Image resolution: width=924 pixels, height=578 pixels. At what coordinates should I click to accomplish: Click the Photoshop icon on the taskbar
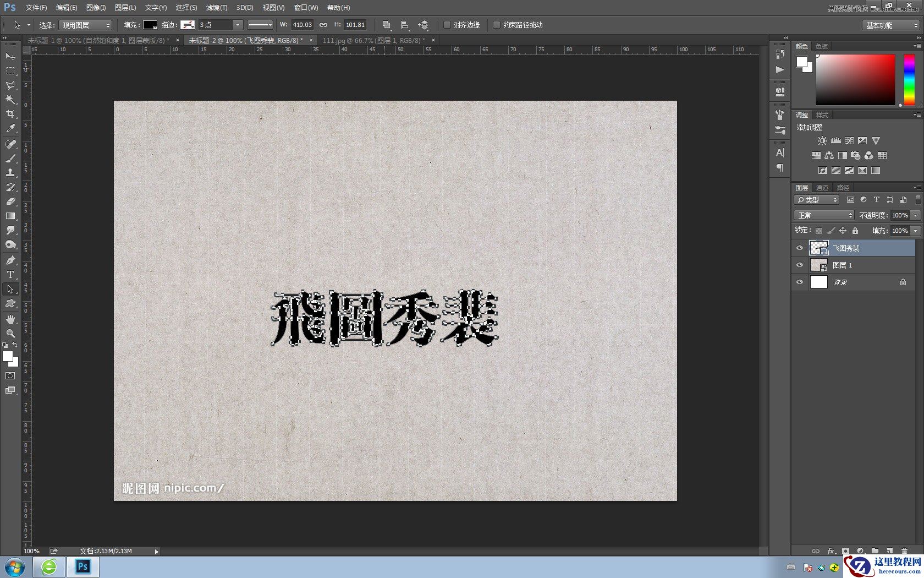(82, 566)
